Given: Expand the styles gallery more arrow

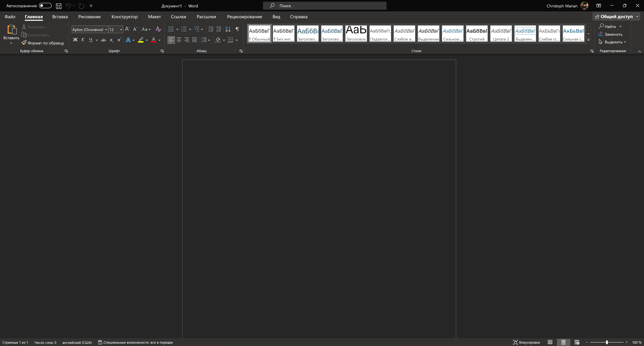Looking at the screenshot, I should point(588,40).
